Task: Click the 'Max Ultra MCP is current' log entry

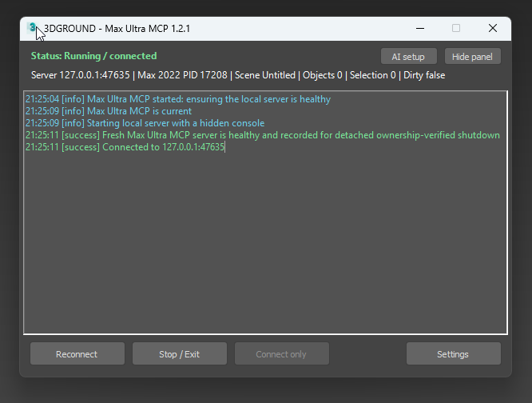Action: pos(109,111)
